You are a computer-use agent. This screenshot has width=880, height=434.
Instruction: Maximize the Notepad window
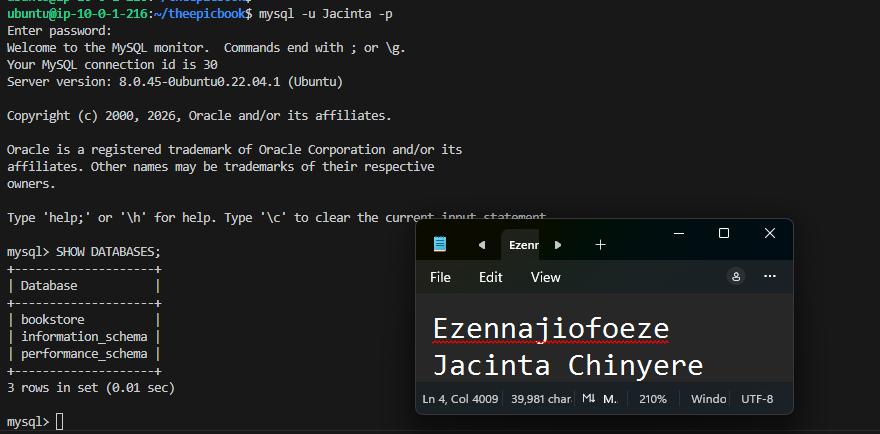click(724, 233)
